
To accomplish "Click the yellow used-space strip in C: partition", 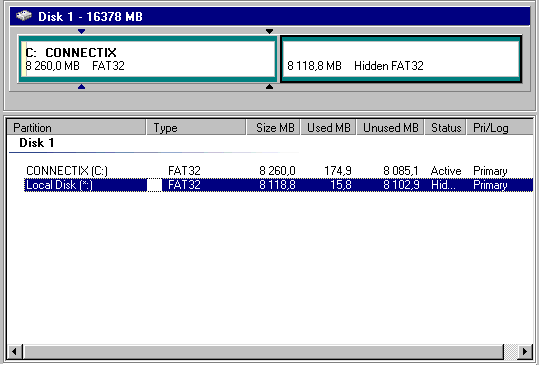I will point(24,59).
